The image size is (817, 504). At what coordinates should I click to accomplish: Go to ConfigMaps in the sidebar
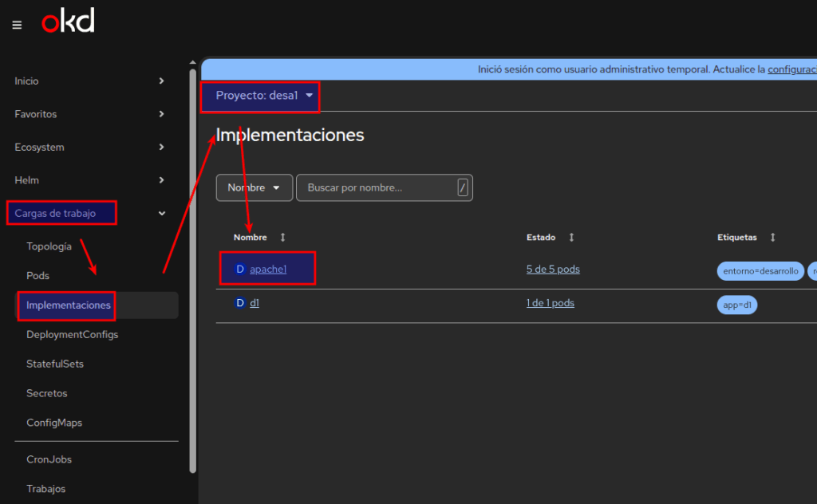coord(54,423)
